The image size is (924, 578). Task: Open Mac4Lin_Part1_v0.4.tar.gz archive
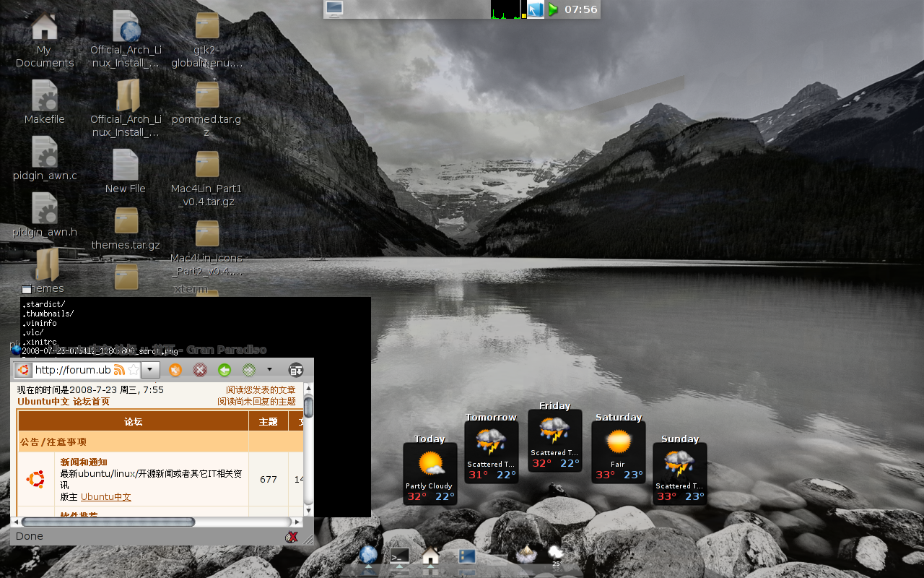[x=207, y=164]
